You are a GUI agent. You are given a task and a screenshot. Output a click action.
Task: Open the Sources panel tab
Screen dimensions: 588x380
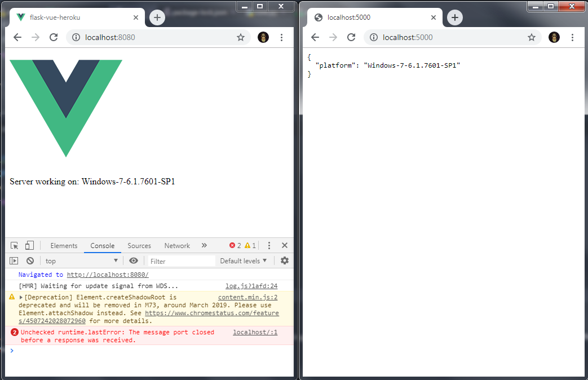pyautogui.click(x=139, y=246)
